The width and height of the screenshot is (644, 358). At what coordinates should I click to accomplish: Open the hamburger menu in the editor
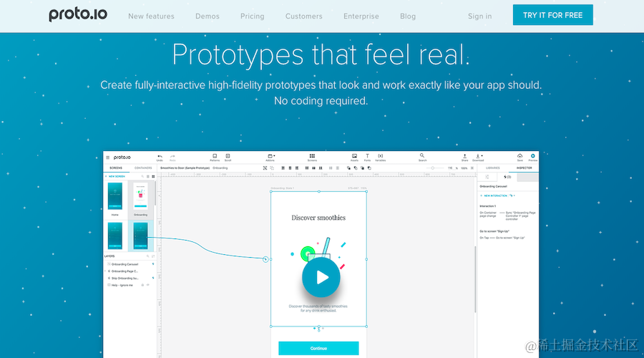point(107,158)
